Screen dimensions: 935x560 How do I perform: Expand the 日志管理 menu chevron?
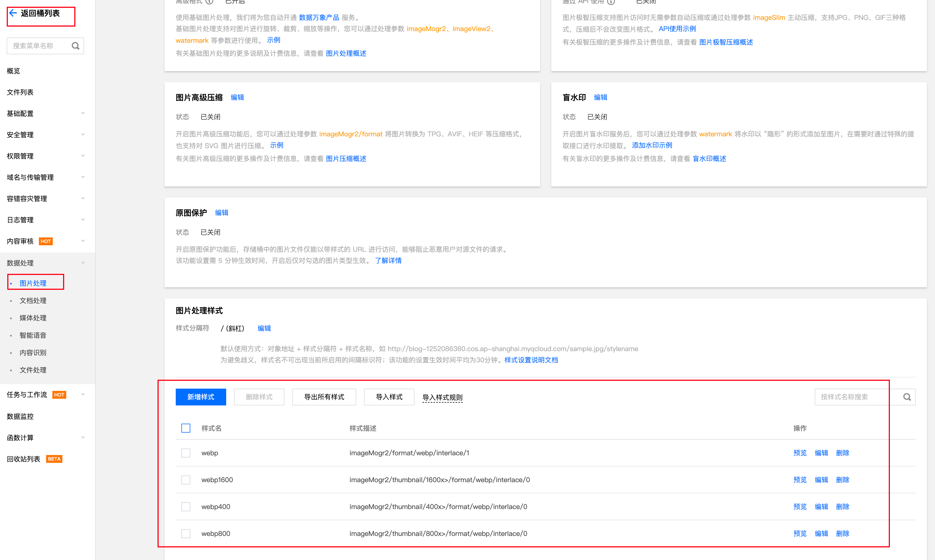click(83, 220)
